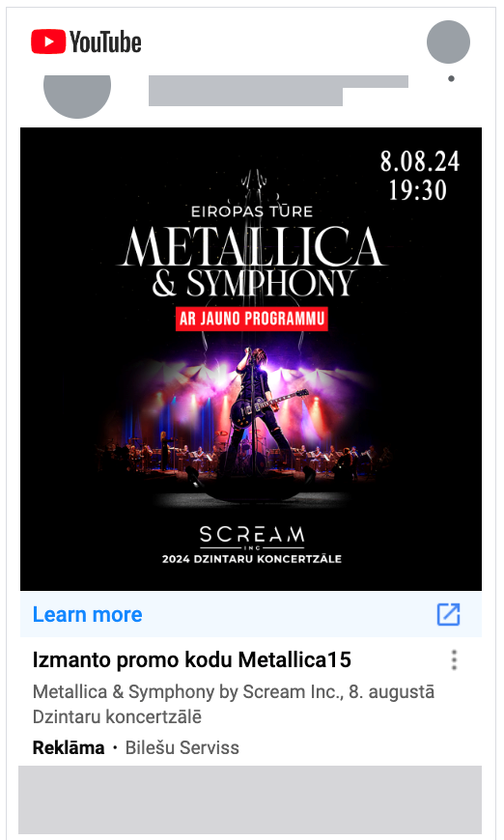504x840 pixels.
Task: Click the gray title placeholder bar
Action: 278,91
